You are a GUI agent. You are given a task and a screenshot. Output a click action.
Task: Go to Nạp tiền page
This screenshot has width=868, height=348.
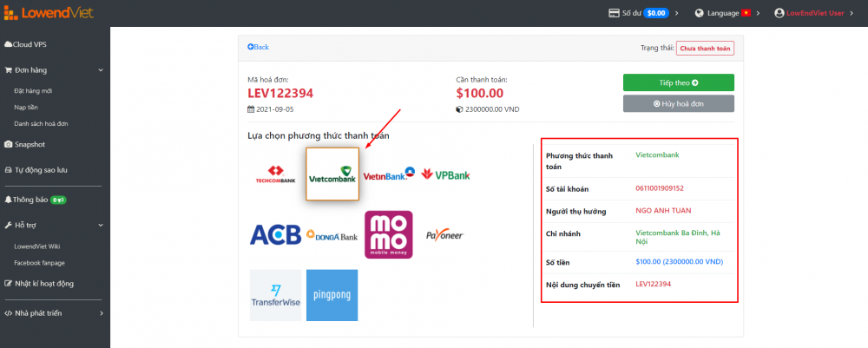pyautogui.click(x=26, y=108)
